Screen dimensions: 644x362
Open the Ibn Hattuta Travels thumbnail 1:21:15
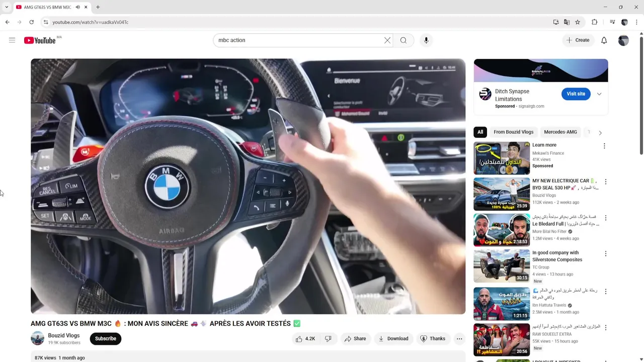502,304
